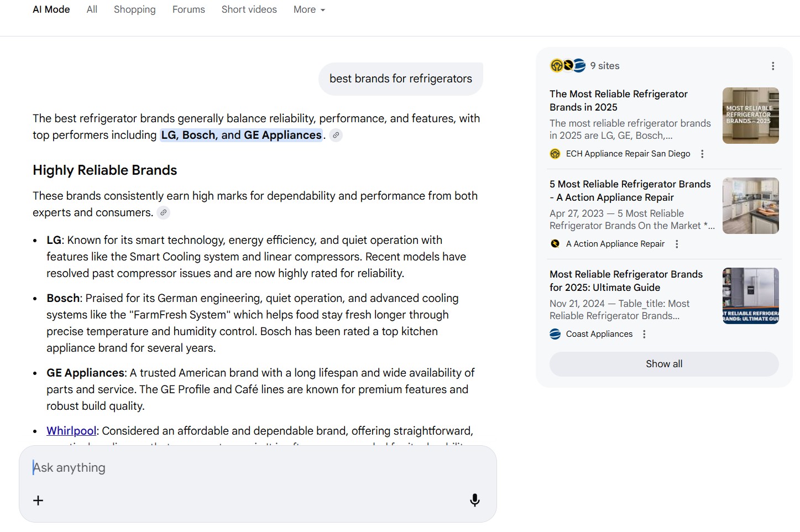Click the stacked site favicons beside '9 sites'
Image resolution: width=800 pixels, height=532 pixels.
(568, 66)
